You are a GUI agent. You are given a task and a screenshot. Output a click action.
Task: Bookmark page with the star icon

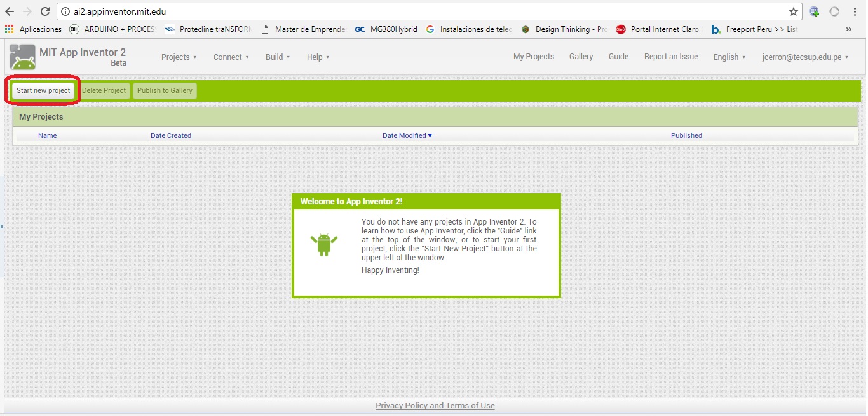[x=794, y=11]
